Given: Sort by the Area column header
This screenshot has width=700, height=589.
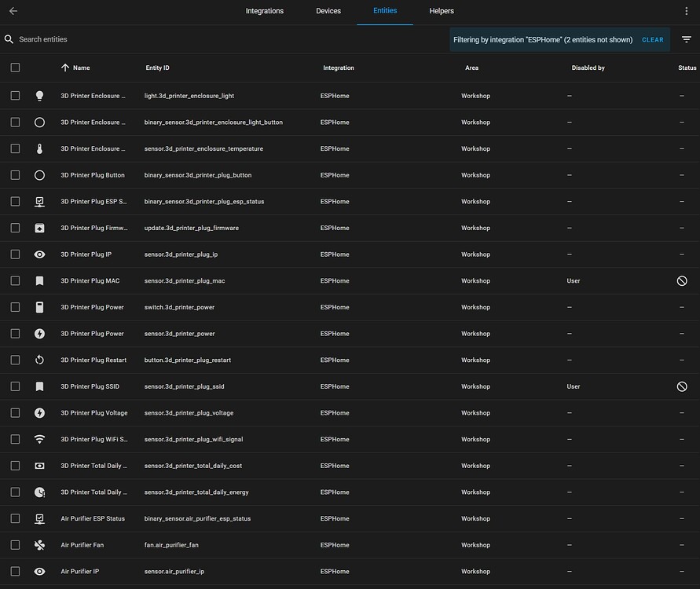Looking at the screenshot, I should (471, 68).
